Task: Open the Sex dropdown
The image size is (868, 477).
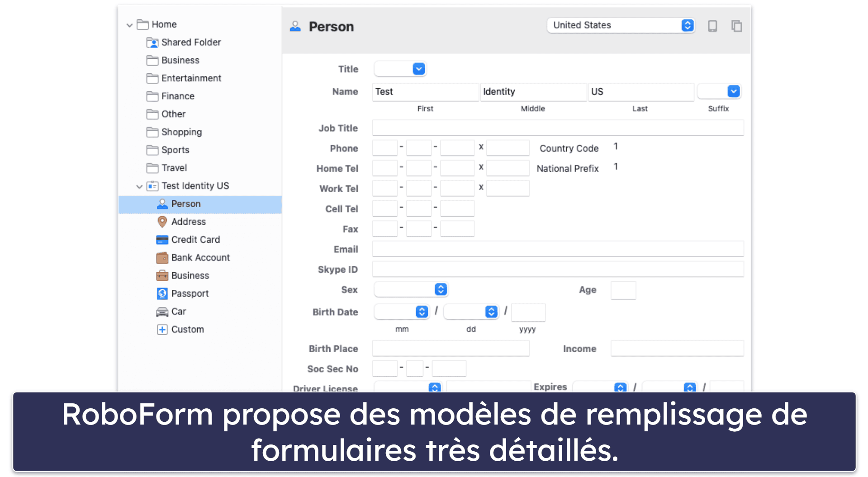Action: coord(410,289)
